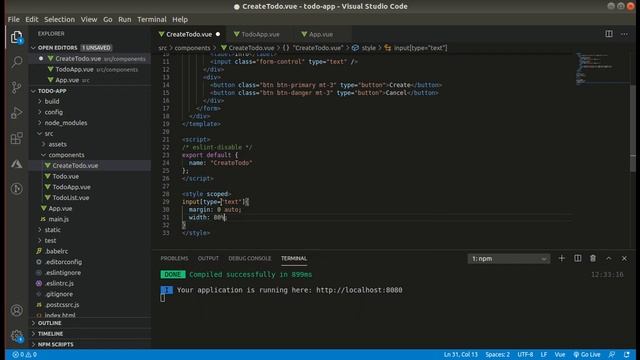This screenshot has height=360, width=640.
Task: Create a new terminal with plus icon
Action: [x=562, y=258]
